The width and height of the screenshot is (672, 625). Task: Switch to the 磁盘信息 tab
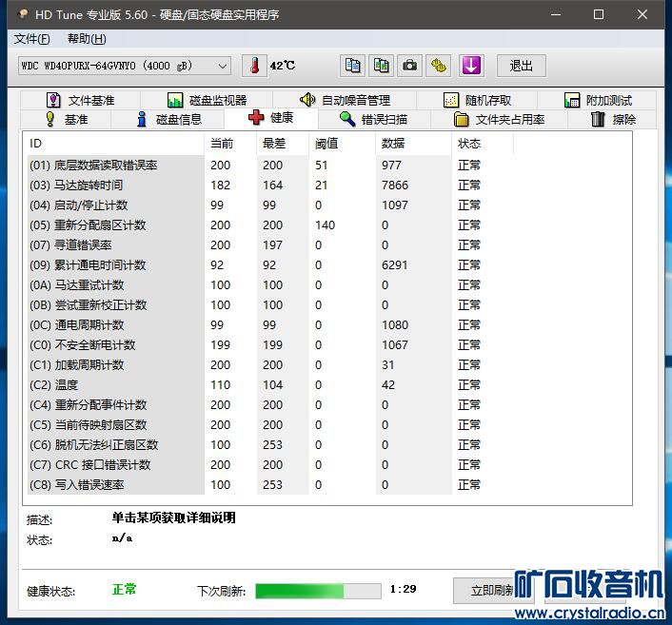168,119
